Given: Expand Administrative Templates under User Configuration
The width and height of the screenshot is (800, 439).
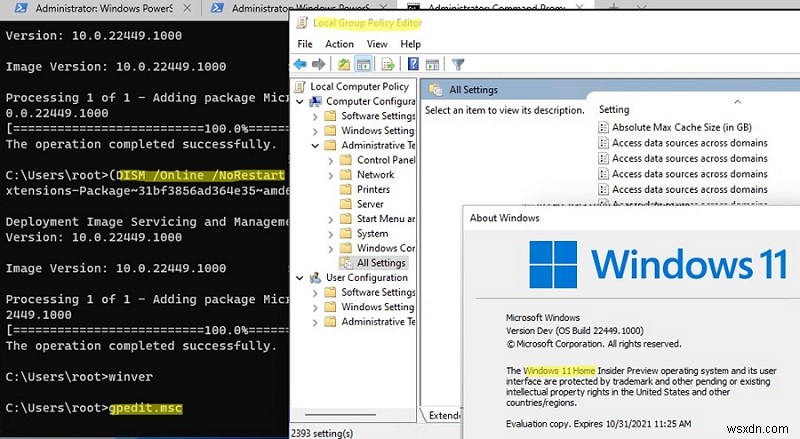Looking at the screenshot, I should pos(315,323).
